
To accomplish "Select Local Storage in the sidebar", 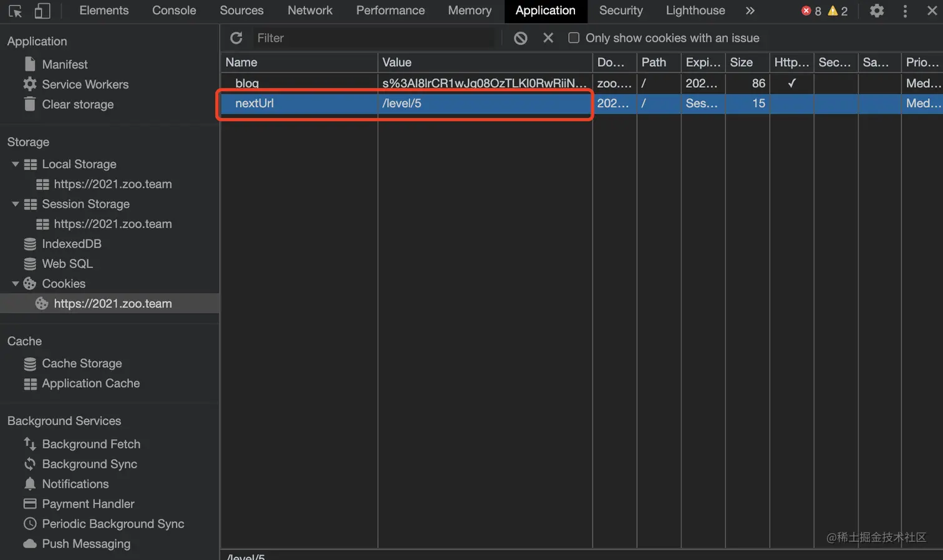I will coord(79,164).
